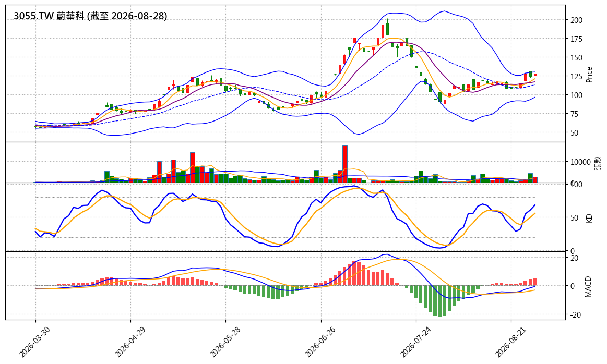This screenshot has height=364, width=607.
Task: Click the 'MACD' axis label
Action: tap(588, 287)
